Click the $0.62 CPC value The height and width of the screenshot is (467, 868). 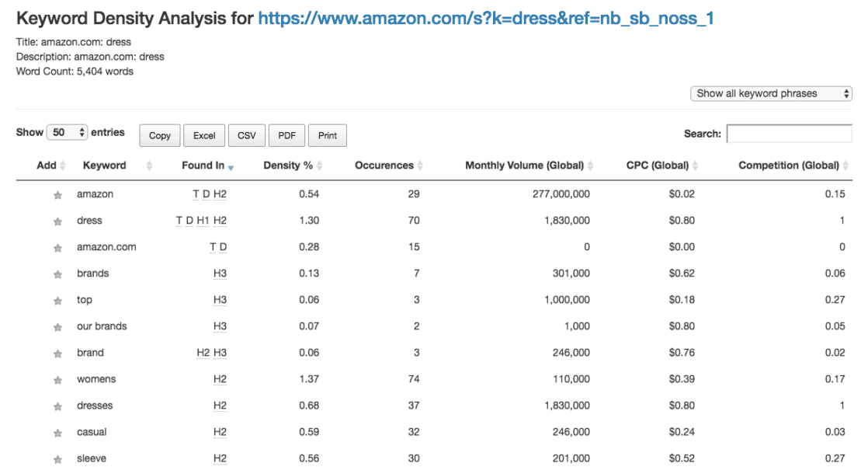coord(682,273)
